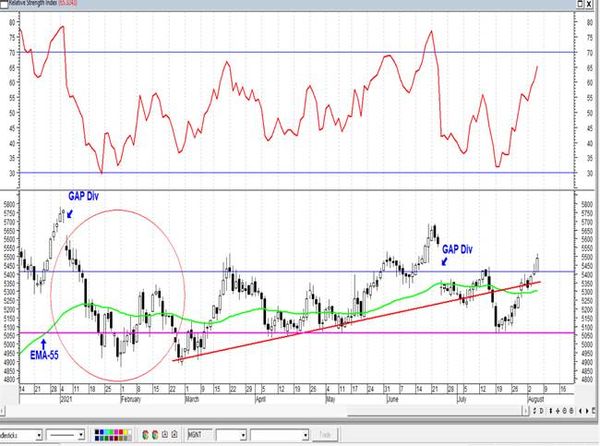Expand the line style dropdown
The width and height of the screenshot is (600, 446).
(x=65, y=435)
